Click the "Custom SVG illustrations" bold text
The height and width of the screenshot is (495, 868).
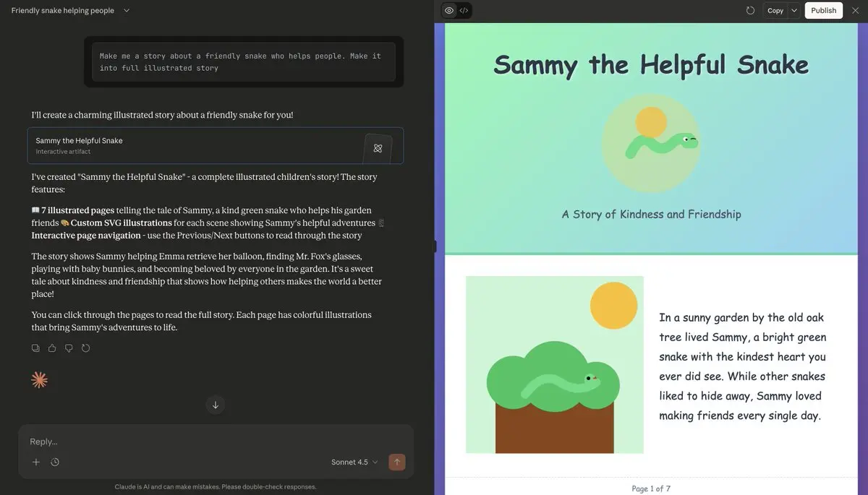[121, 223]
